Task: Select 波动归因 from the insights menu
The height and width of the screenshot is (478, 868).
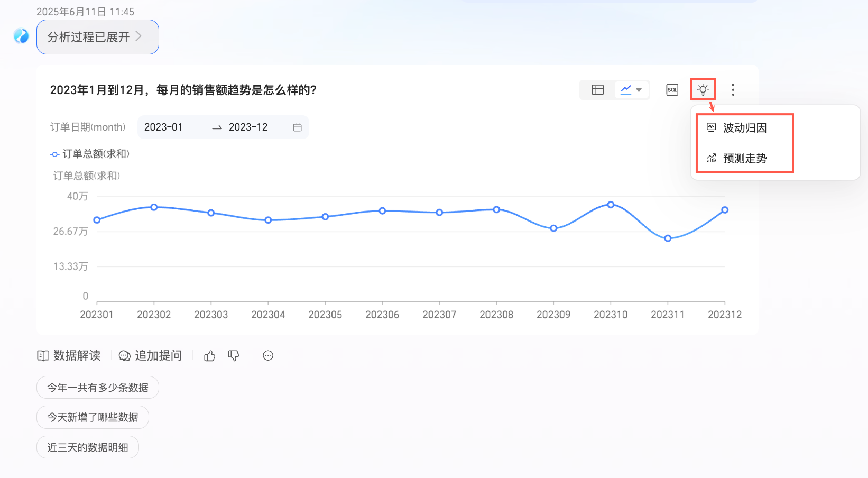Action: pyautogui.click(x=744, y=128)
